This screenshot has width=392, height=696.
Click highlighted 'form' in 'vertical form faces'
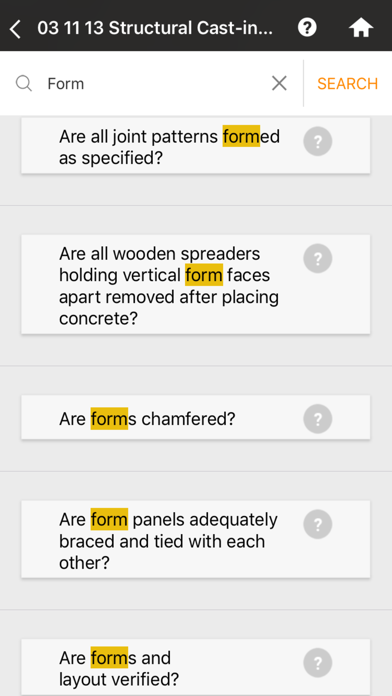click(204, 275)
